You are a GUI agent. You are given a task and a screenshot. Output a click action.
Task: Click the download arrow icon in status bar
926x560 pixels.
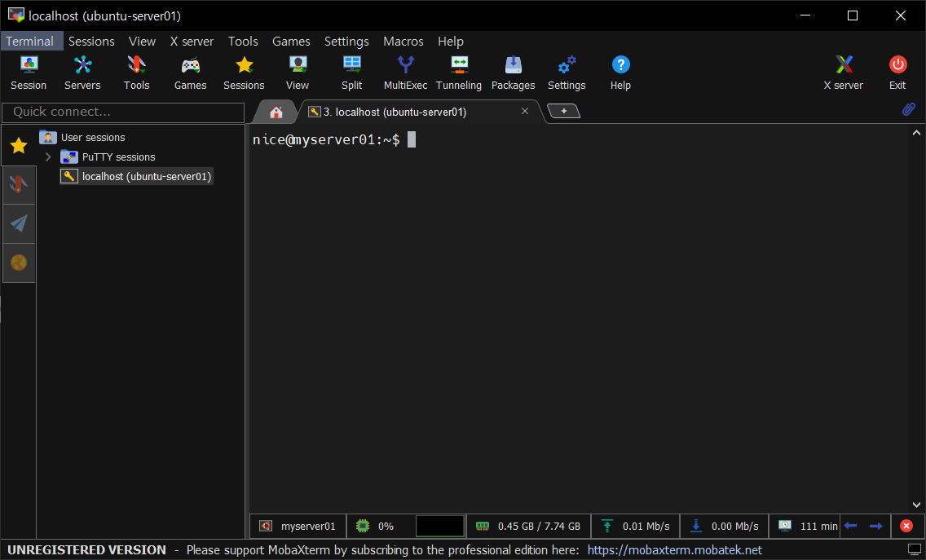pos(695,526)
